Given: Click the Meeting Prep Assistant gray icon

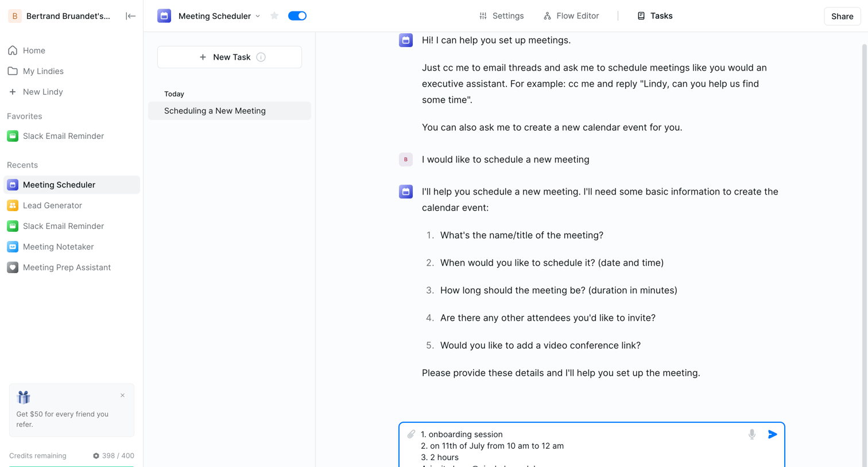Looking at the screenshot, I should (13, 267).
